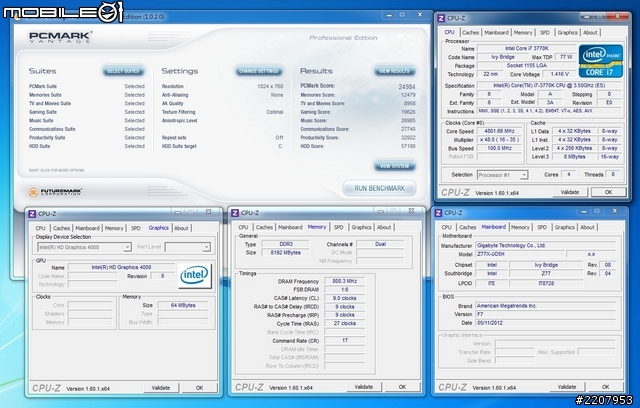The width and height of the screenshot is (640, 408).
Task: Click the Select Suites button
Action: [123, 71]
